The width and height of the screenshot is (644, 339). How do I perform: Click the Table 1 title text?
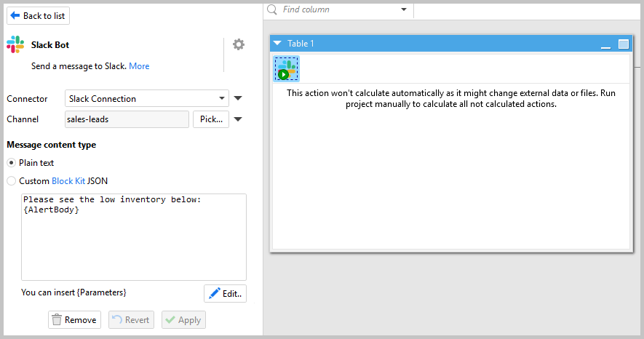pyautogui.click(x=301, y=44)
